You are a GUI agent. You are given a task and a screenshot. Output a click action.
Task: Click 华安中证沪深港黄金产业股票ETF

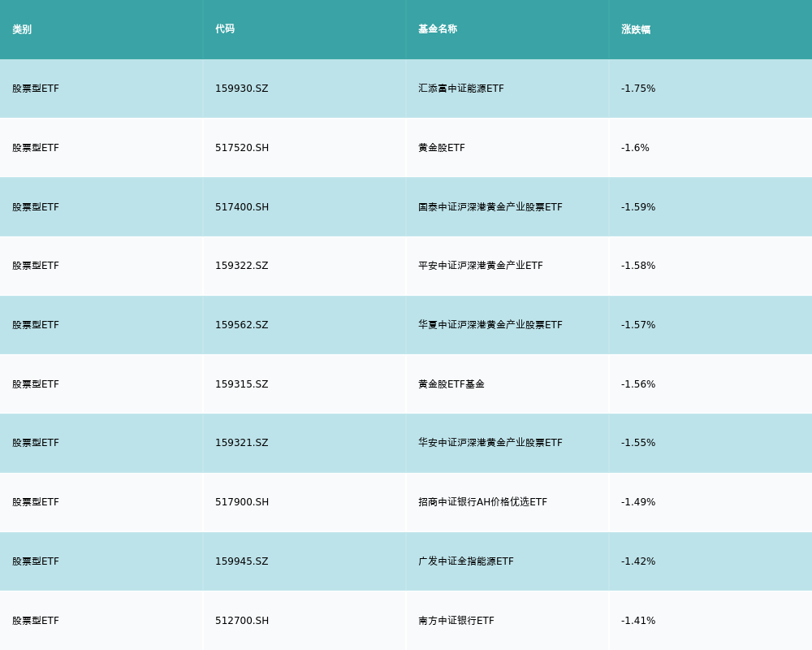pyautogui.click(x=490, y=443)
